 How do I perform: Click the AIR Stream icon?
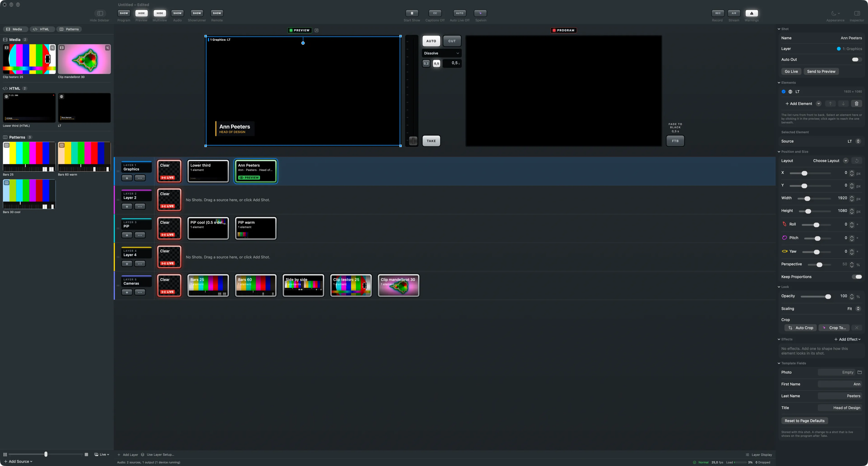pos(734,13)
